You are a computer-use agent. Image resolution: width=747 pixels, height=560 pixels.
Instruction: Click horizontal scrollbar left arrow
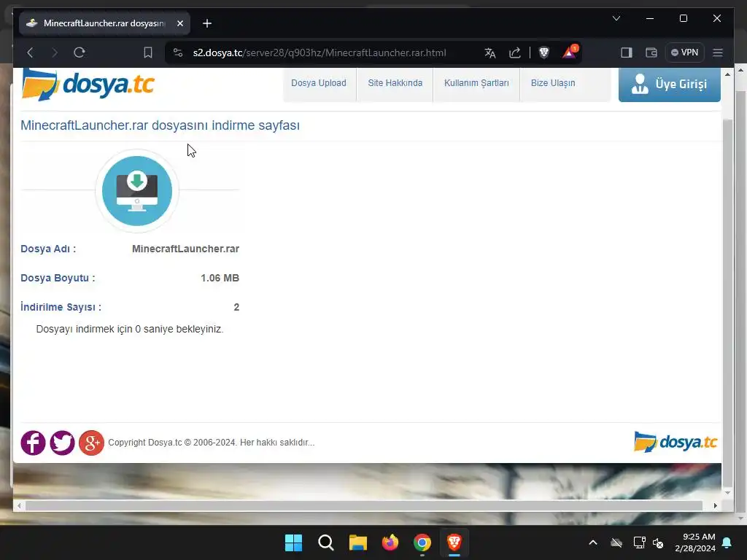tap(18, 506)
